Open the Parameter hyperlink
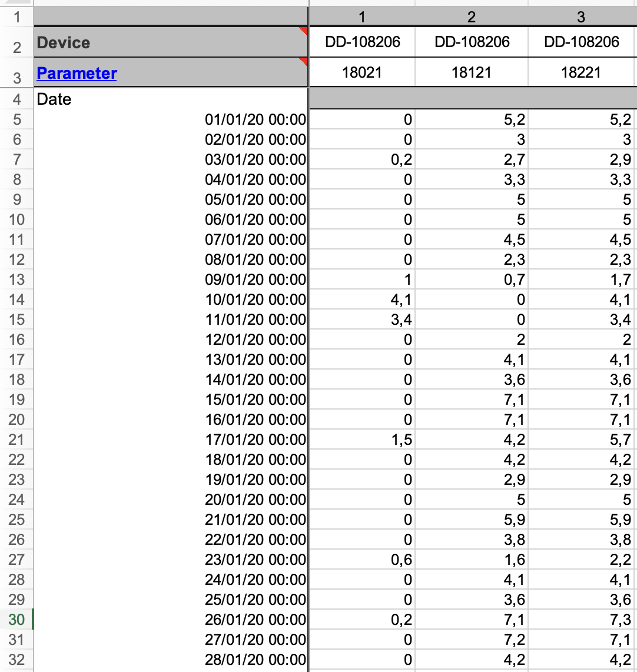 77,73
